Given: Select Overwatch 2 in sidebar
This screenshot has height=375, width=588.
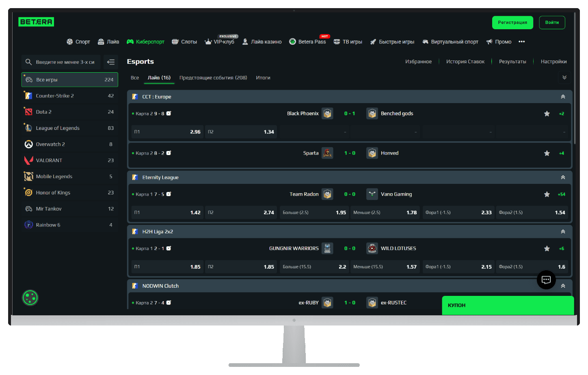Looking at the screenshot, I should pos(70,144).
